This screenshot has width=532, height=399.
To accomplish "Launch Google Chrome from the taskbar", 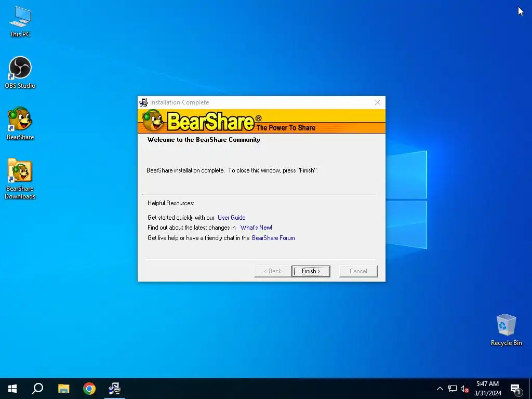I will click(x=89, y=389).
